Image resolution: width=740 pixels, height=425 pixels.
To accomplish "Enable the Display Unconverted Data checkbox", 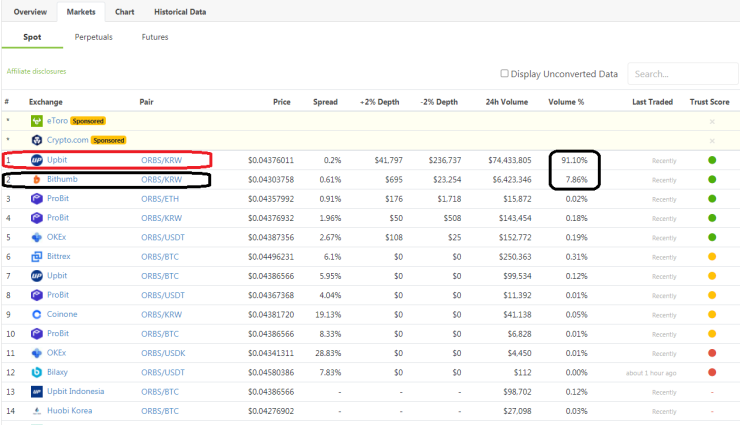I will 504,74.
